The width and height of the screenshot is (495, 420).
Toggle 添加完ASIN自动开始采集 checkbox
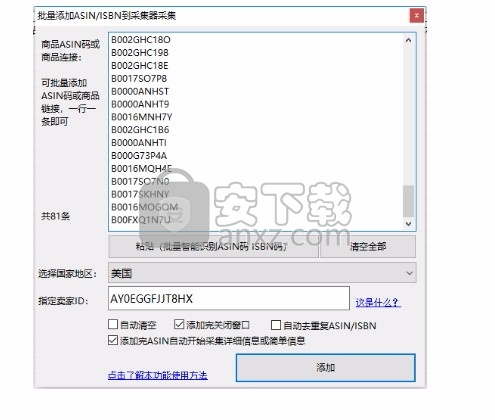pyautogui.click(x=113, y=340)
